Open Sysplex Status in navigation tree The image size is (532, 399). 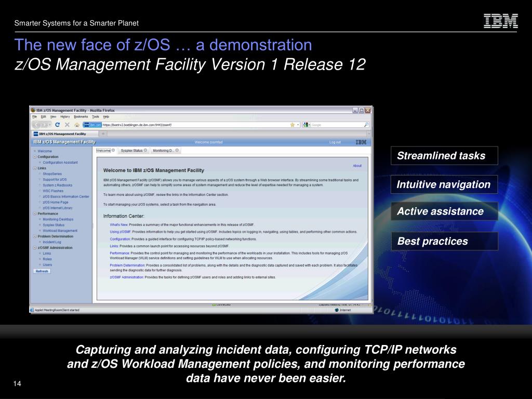(x=54, y=225)
